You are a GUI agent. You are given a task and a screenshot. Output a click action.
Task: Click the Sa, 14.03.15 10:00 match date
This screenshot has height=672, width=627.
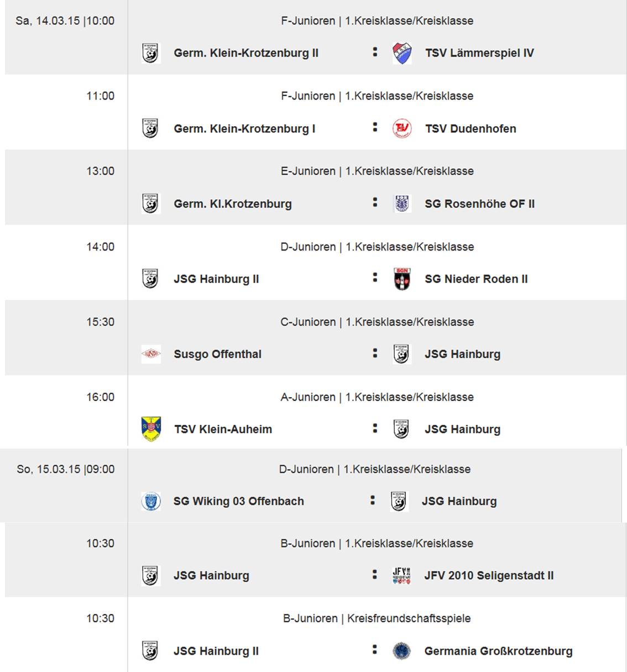(65, 21)
